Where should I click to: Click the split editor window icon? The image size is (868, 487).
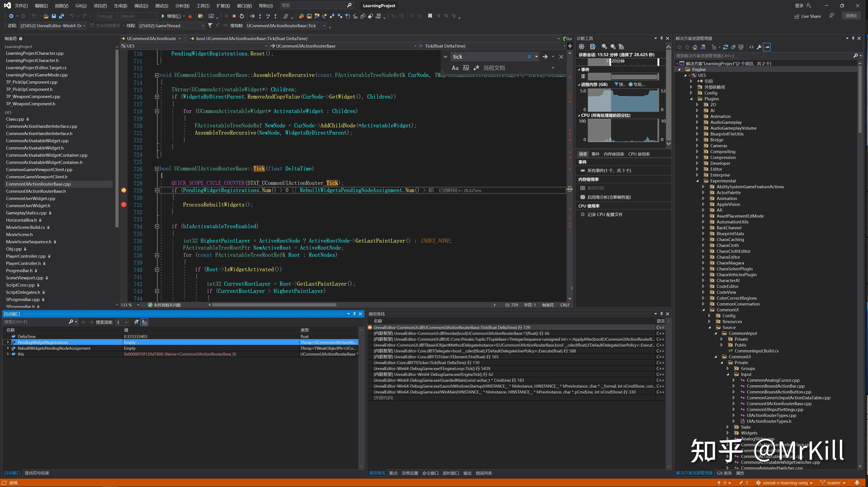570,46
